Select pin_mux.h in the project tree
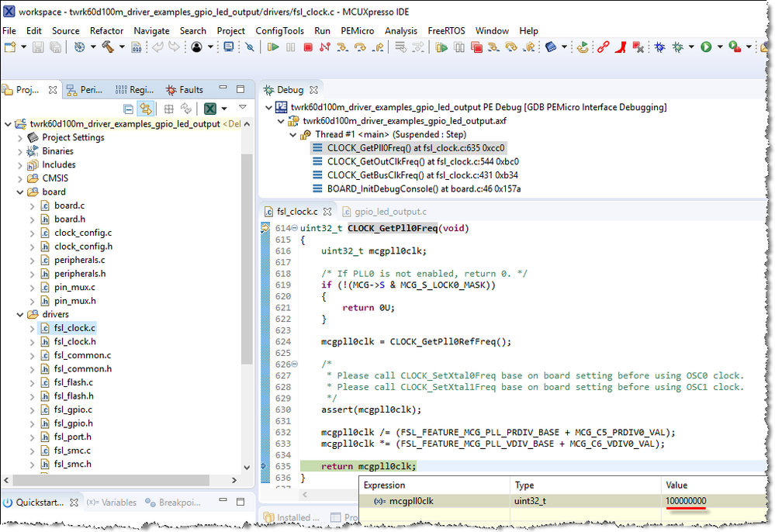This screenshot has width=775, height=532. 75,302
